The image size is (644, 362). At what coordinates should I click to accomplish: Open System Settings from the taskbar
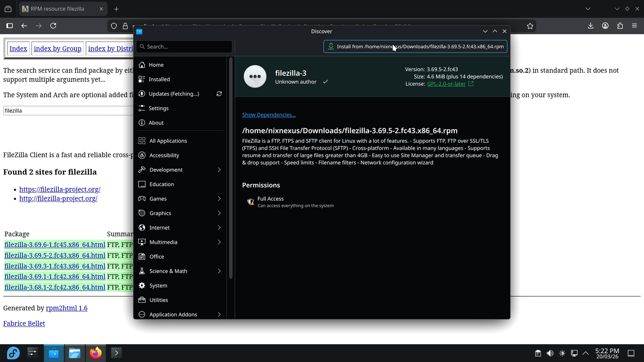(x=33, y=353)
